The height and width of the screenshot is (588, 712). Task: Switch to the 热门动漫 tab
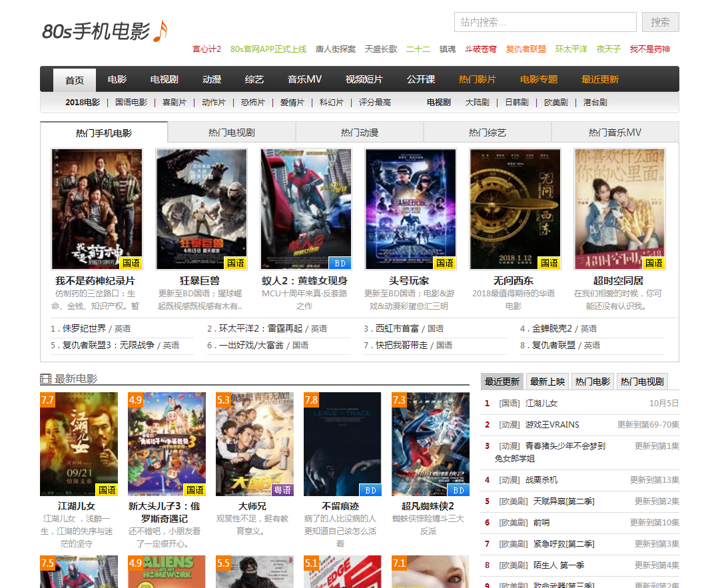(360, 133)
